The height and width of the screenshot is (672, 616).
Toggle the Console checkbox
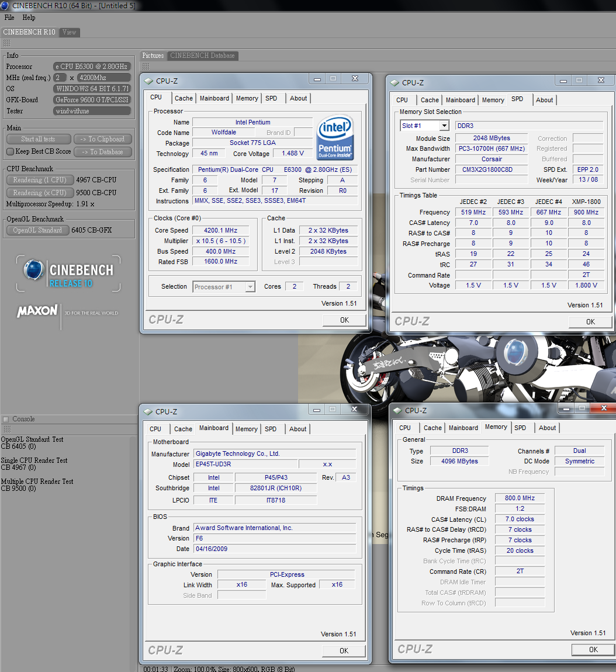click(6, 419)
